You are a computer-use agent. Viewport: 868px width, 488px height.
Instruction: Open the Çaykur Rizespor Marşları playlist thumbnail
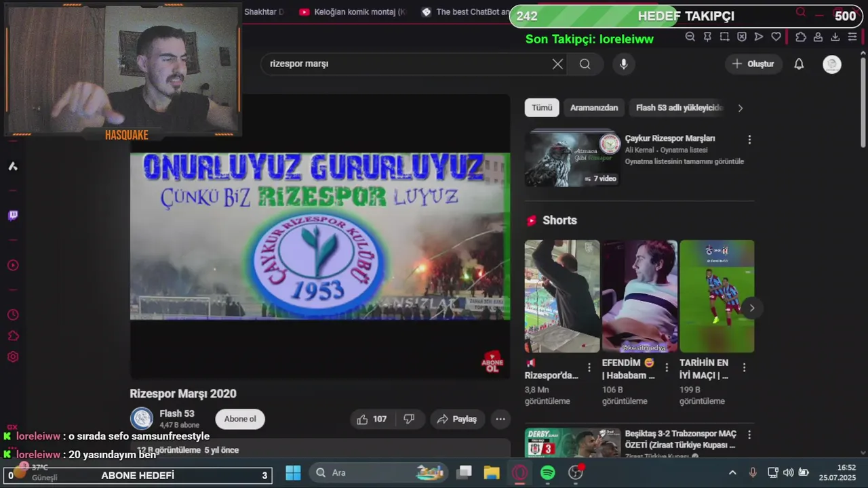click(572, 159)
